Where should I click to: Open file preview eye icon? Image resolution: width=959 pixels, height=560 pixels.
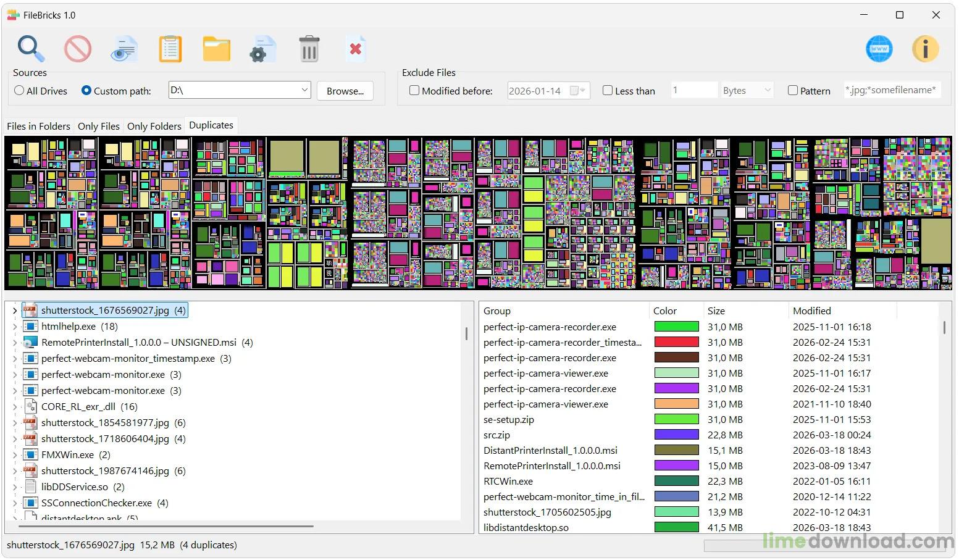tap(124, 49)
